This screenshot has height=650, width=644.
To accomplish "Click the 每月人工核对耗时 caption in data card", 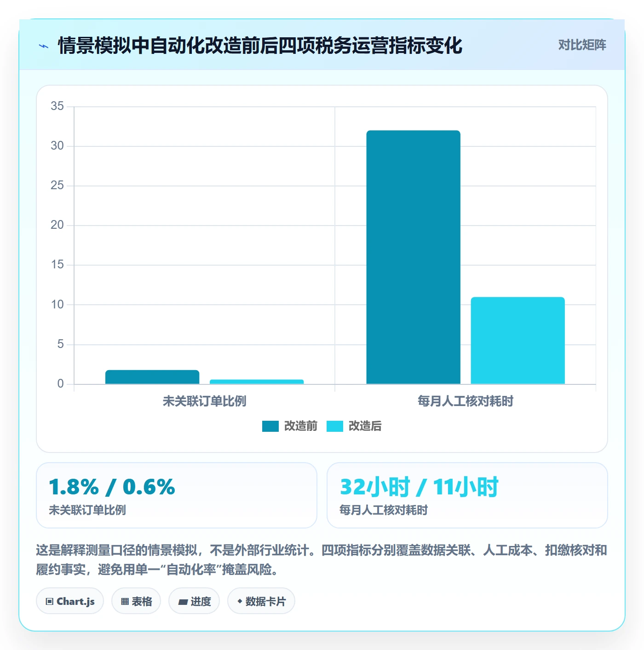I will pyautogui.click(x=384, y=510).
